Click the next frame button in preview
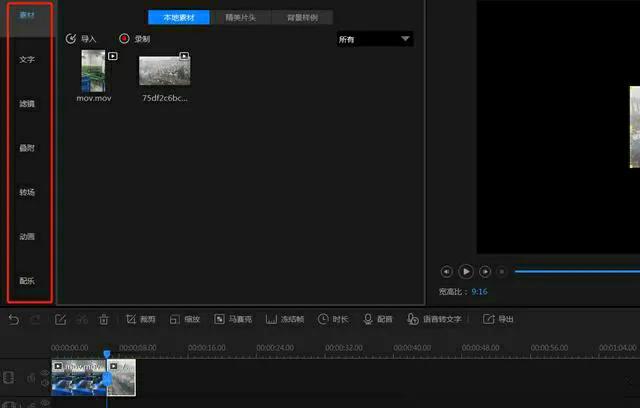Image resolution: width=640 pixels, height=408 pixels. pos(485,272)
